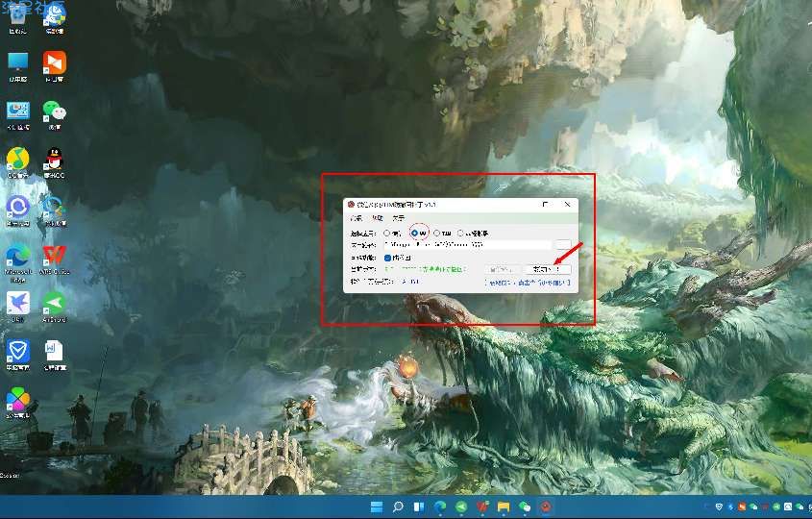
Task: Open the first menu in dialog menu bar
Action: coord(357,218)
